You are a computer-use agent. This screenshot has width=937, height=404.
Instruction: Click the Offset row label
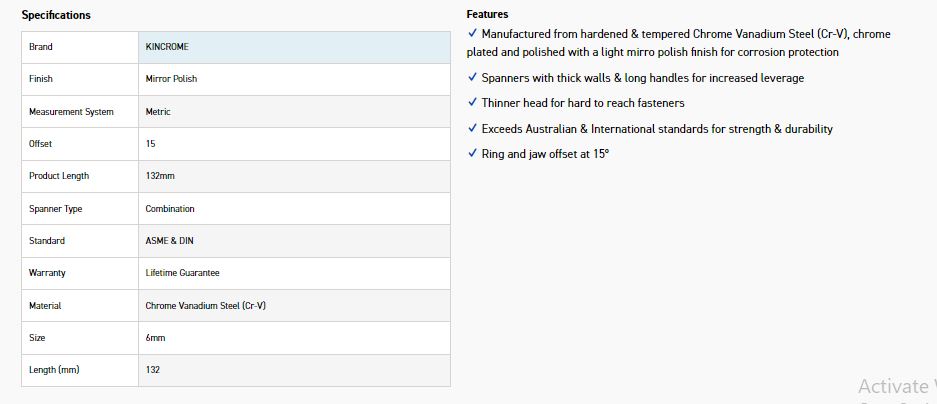(41, 144)
